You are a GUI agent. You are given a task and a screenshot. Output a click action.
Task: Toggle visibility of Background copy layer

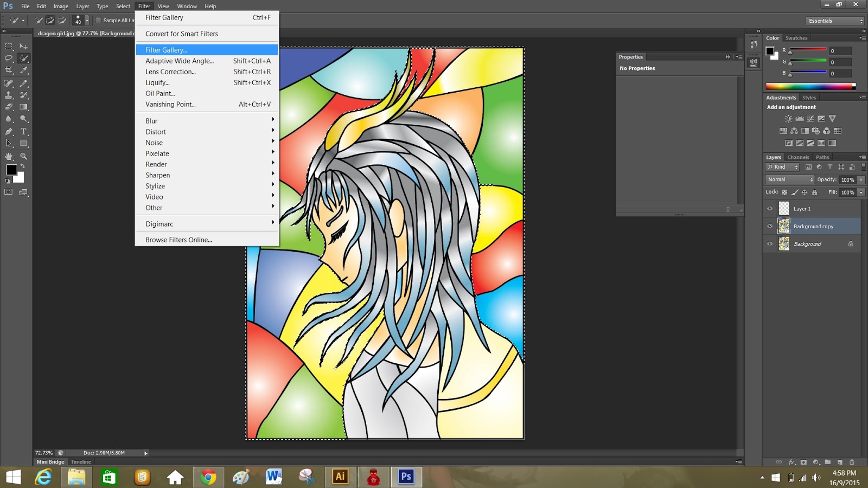[x=770, y=227]
